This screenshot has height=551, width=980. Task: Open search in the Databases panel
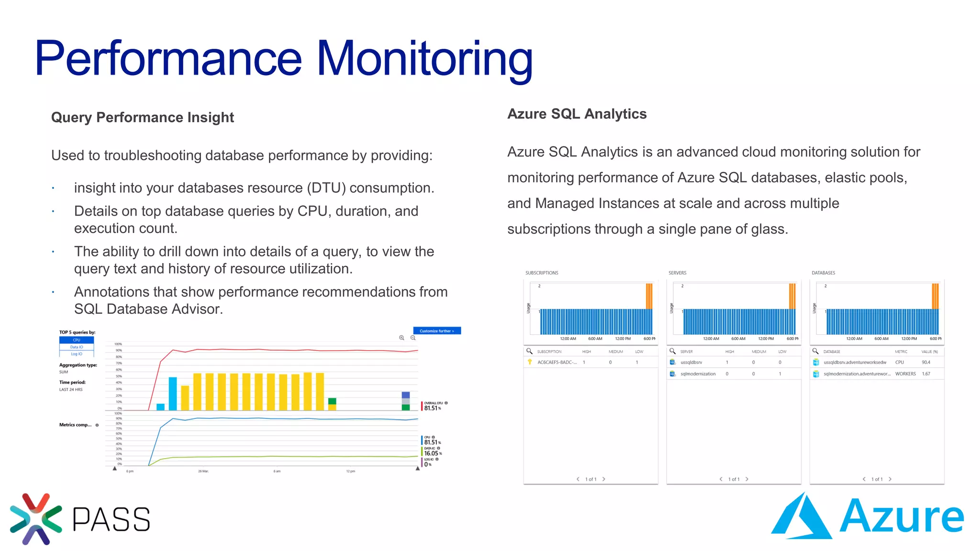coord(815,351)
